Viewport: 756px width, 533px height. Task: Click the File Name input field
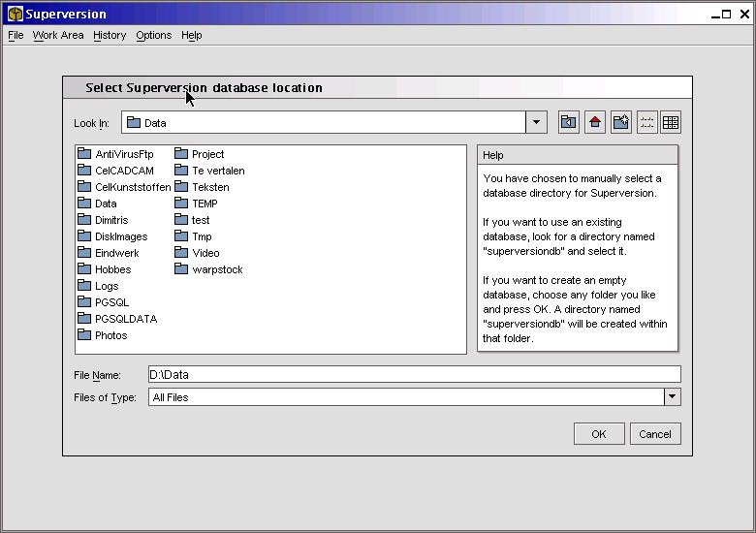(x=415, y=374)
